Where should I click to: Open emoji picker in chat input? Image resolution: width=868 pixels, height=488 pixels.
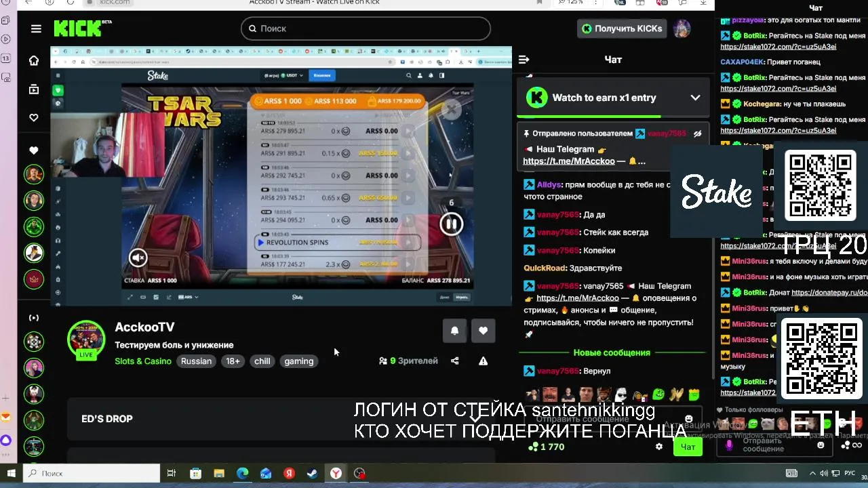tap(689, 419)
